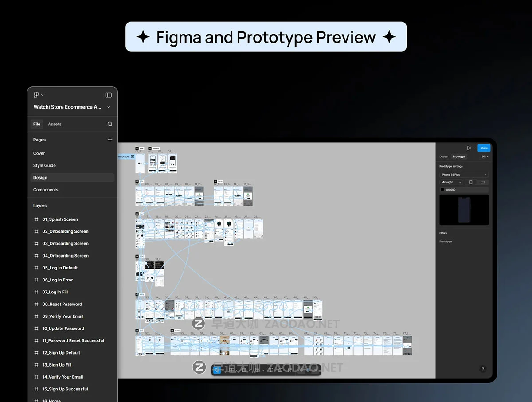This screenshot has height=402, width=532.
Task: Switch to the Assets tab
Action: pyautogui.click(x=55, y=124)
